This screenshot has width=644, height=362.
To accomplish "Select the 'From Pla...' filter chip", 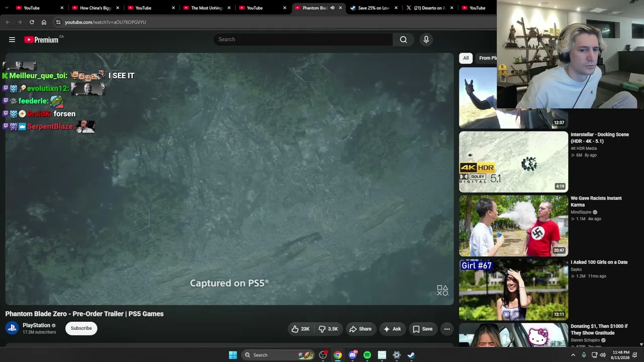I will (x=487, y=58).
